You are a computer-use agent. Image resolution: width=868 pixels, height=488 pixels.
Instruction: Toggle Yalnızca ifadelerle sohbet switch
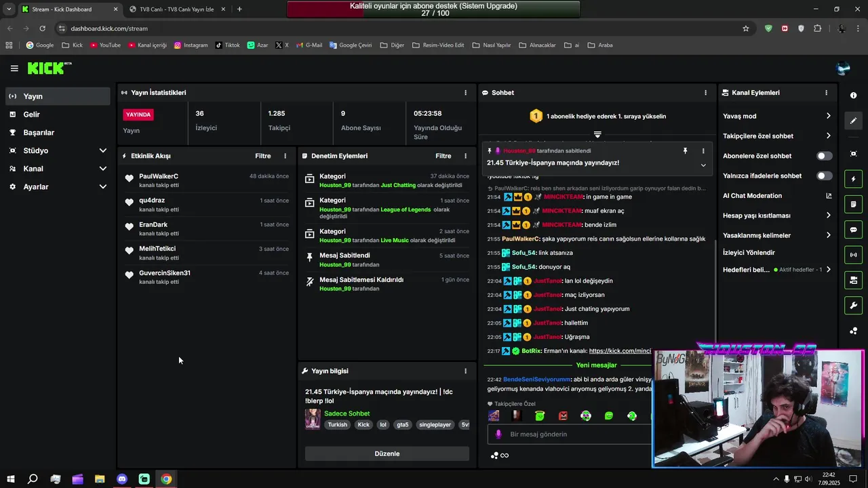click(824, 176)
